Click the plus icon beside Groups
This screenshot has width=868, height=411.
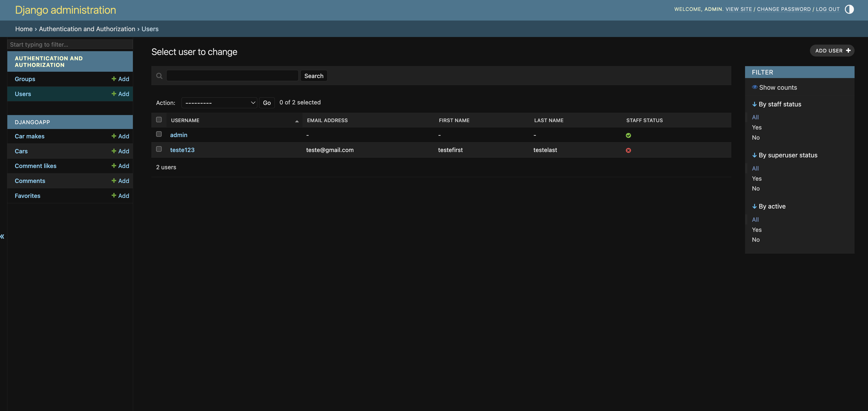(114, 79)
